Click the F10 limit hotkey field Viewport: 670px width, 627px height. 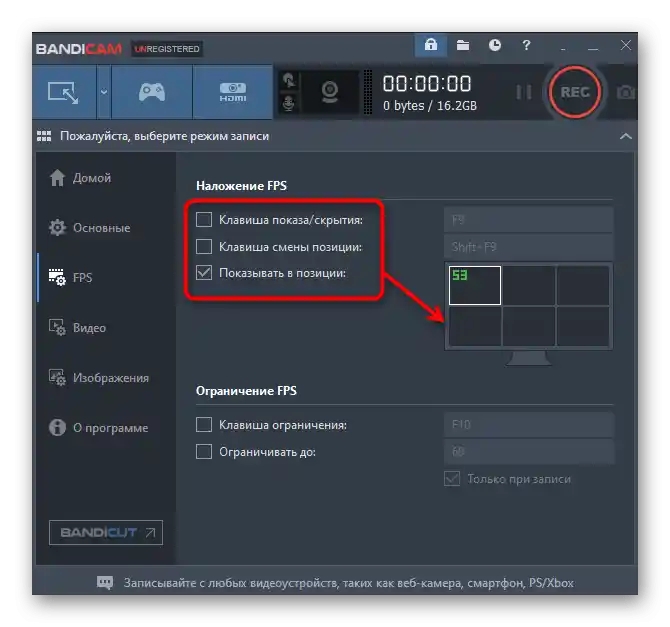tap(529, 424)
